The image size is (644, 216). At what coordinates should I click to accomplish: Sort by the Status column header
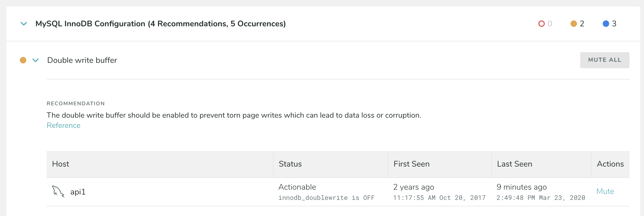(x=290, y=164)
